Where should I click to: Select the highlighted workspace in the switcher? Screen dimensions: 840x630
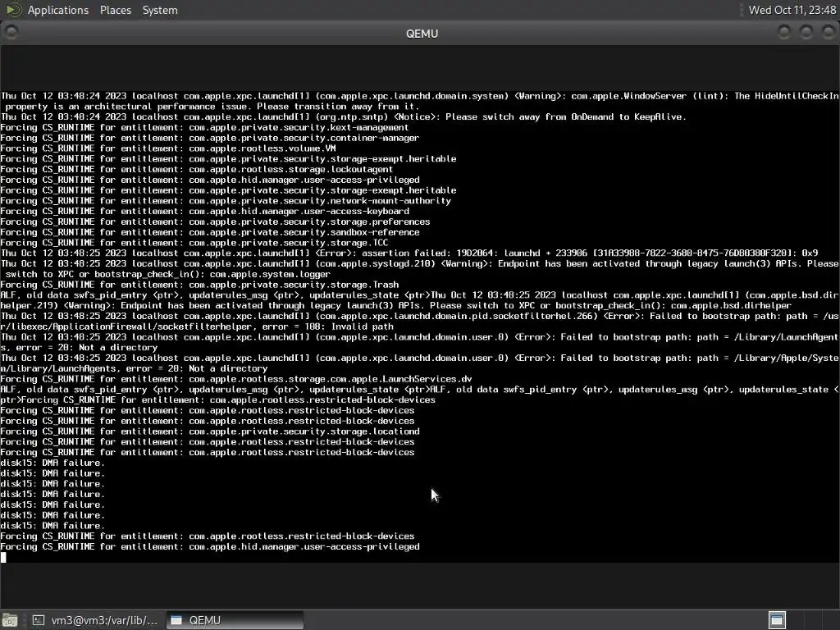click(x=777, y=620)
